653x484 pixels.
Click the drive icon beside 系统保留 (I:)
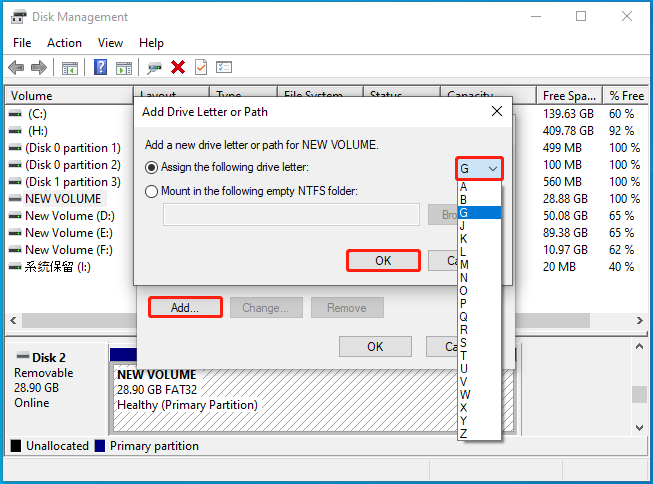(15, 267)
